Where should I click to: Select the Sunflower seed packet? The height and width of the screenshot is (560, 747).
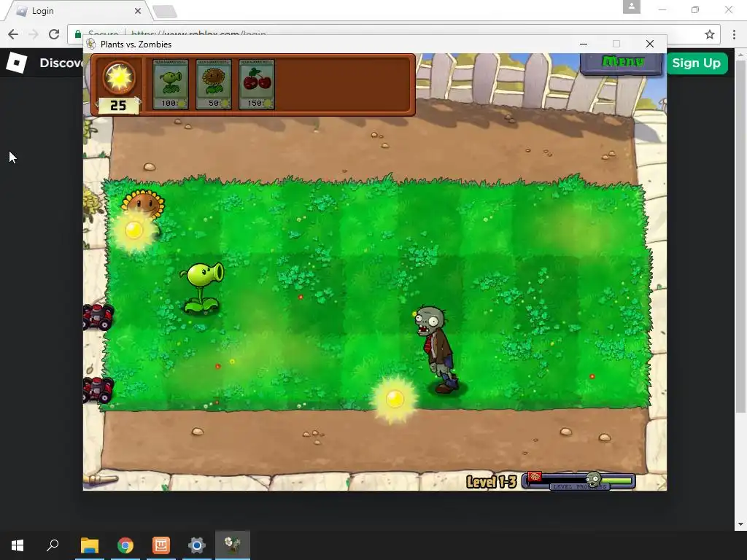214,85
